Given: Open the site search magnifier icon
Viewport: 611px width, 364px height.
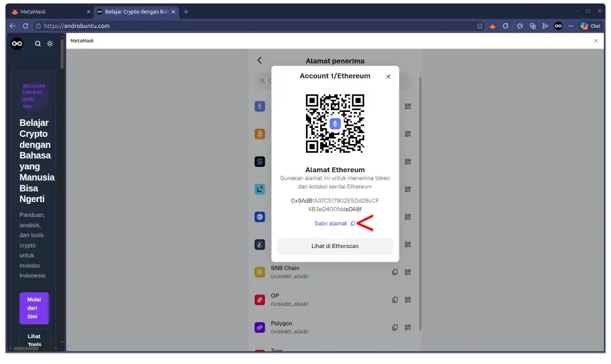Looking at the screenshot, I should (x=38, y=44).
